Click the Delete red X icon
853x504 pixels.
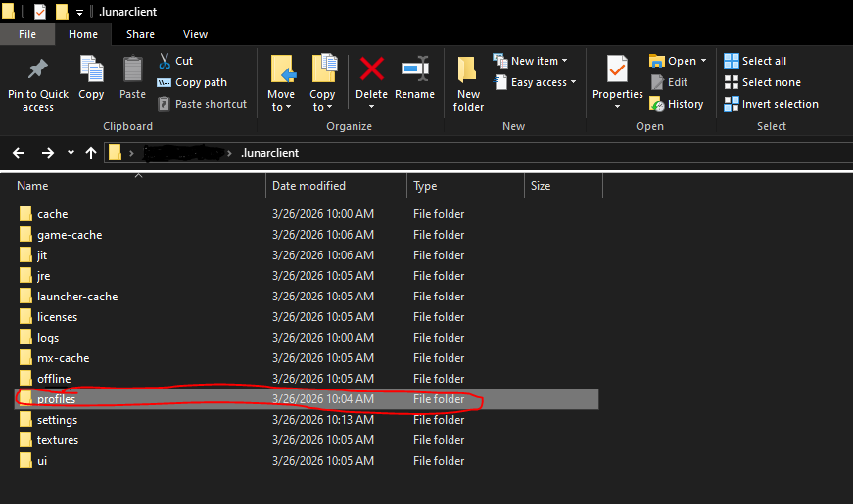(371, 70)
